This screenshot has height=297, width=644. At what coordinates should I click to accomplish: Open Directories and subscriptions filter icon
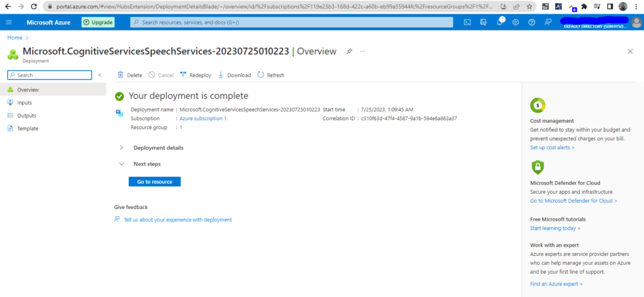(x=484, y=23)
